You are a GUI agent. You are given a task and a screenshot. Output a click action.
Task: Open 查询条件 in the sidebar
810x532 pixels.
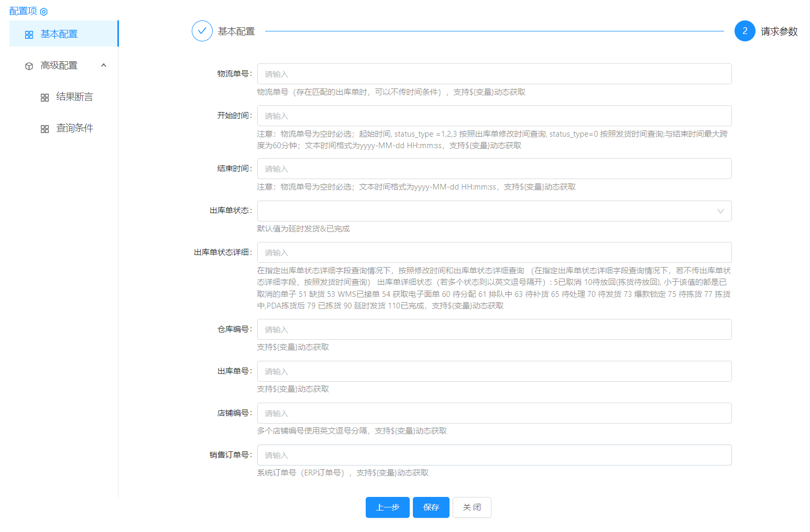click(74, 128)
